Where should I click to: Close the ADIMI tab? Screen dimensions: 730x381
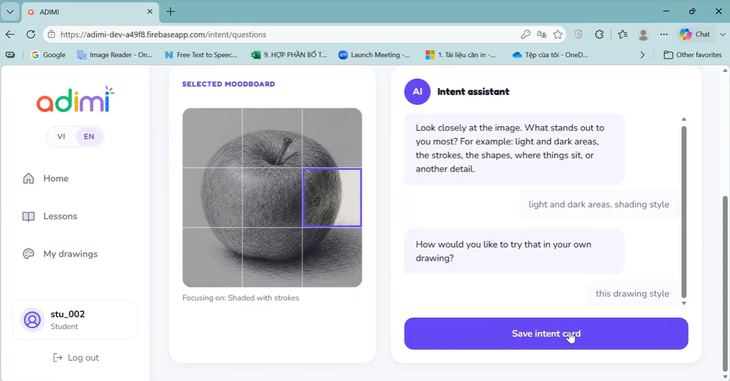pyautogui.click(x=150, y=12)
